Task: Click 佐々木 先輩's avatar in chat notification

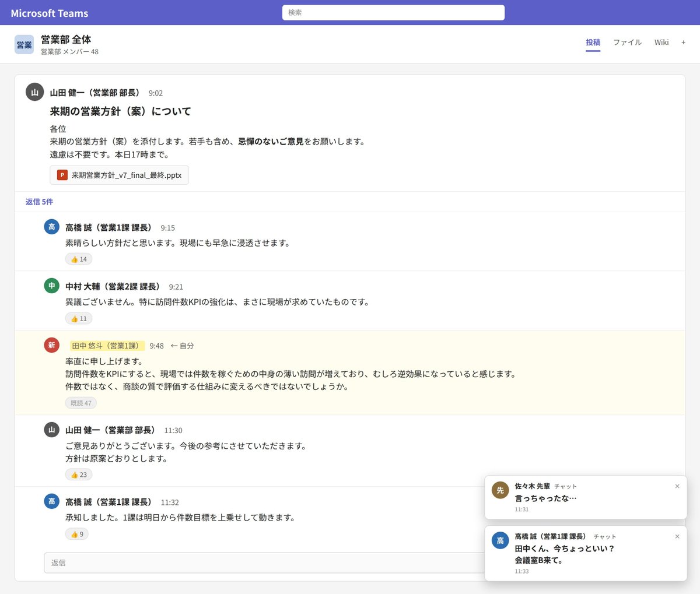Action: pos(500,490)
